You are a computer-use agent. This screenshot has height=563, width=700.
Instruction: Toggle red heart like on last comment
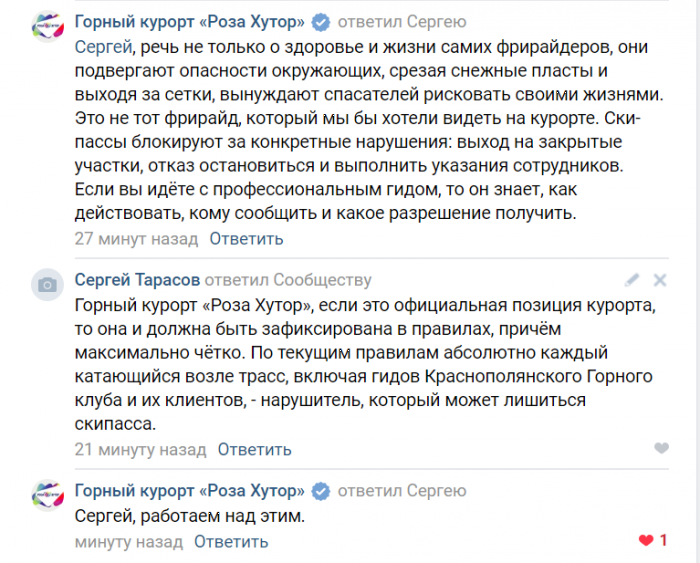click(646, 541)
